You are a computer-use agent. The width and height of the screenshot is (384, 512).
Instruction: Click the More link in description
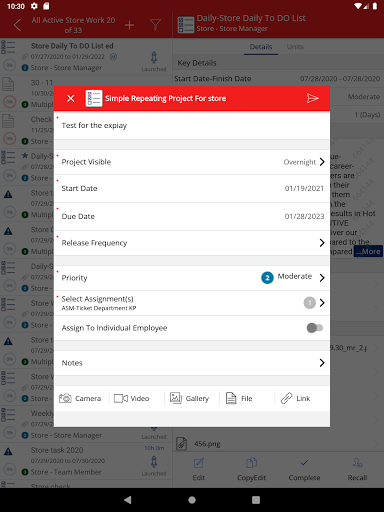coord(368,251)
